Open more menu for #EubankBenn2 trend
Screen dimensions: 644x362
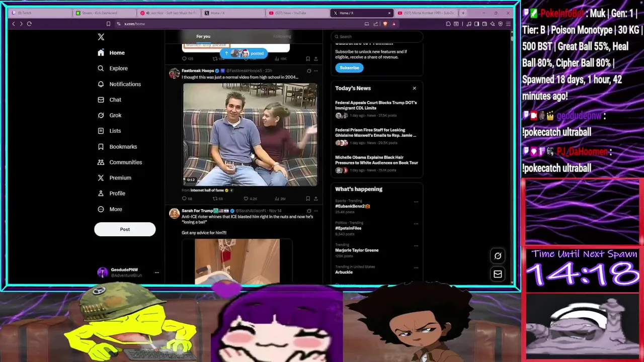416,202
